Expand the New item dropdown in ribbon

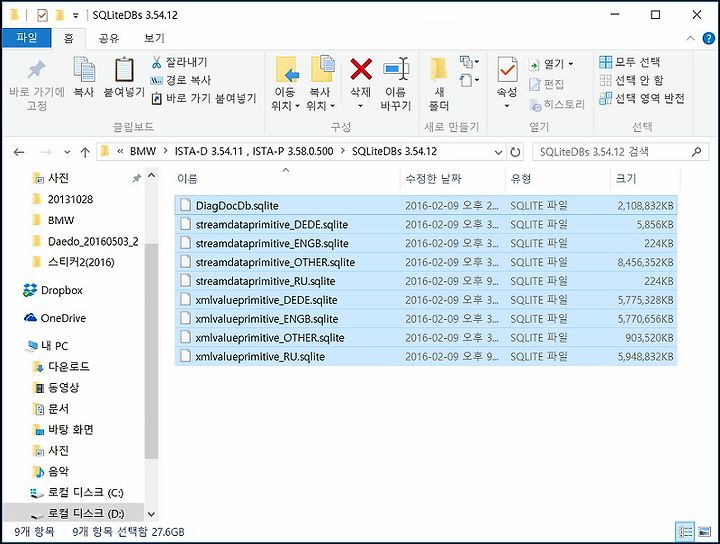469,61
